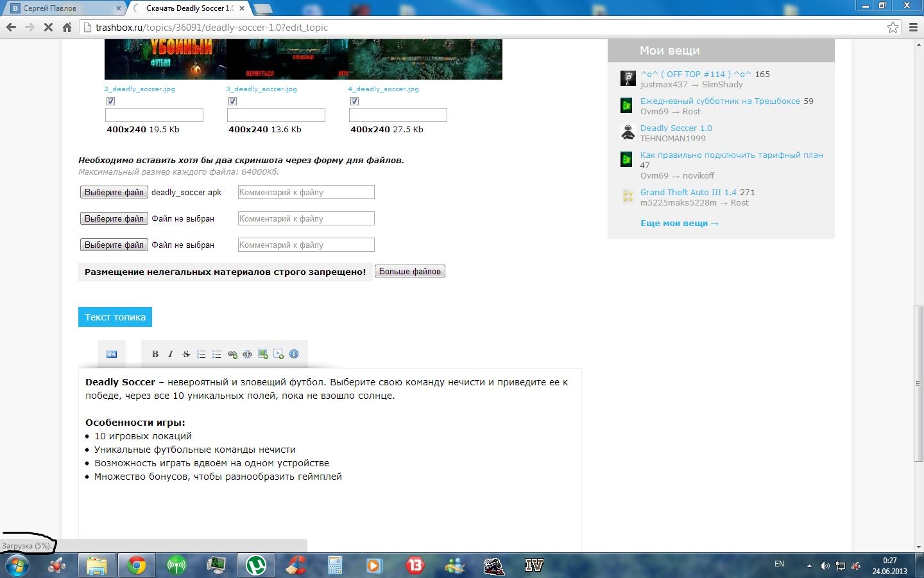
Task: Show hidden system tray icons
Action: point(809,566)
